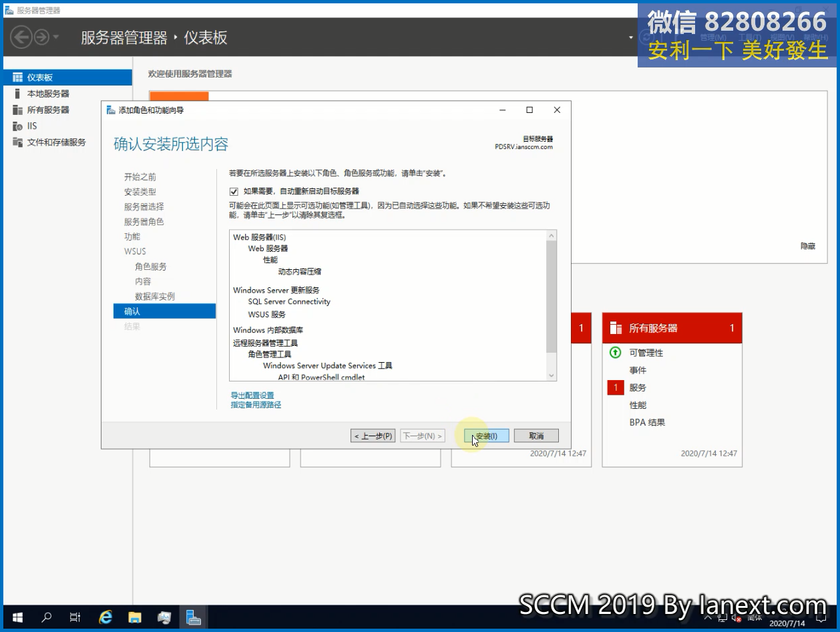Viewport: 840px width, 632px height.
Task: Open navigation history dropdown next to forward arrow
Action: tap(55, 37)
